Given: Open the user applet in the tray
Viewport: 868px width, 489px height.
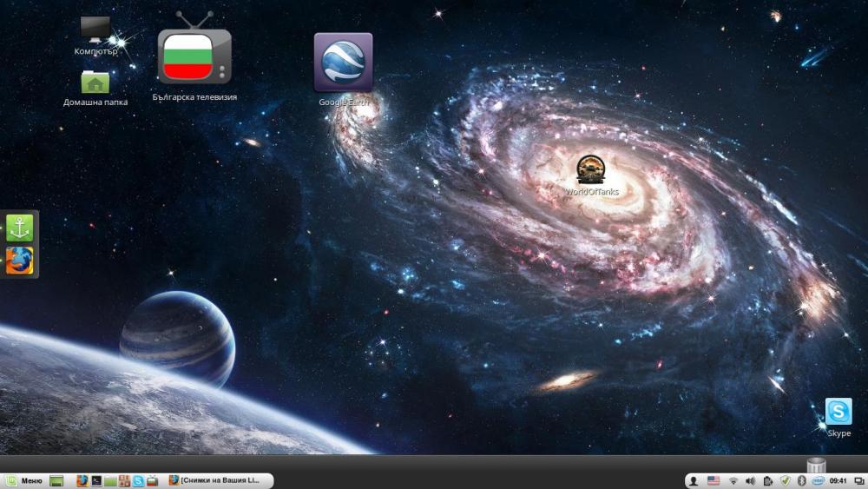Looking at the screenshot, I should pyautogui.click(x=693, y=480).
